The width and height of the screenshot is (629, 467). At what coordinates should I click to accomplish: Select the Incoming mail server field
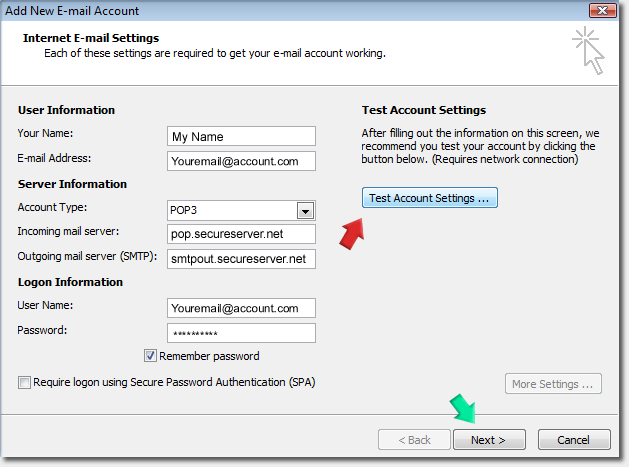click(x=241, y=235)
